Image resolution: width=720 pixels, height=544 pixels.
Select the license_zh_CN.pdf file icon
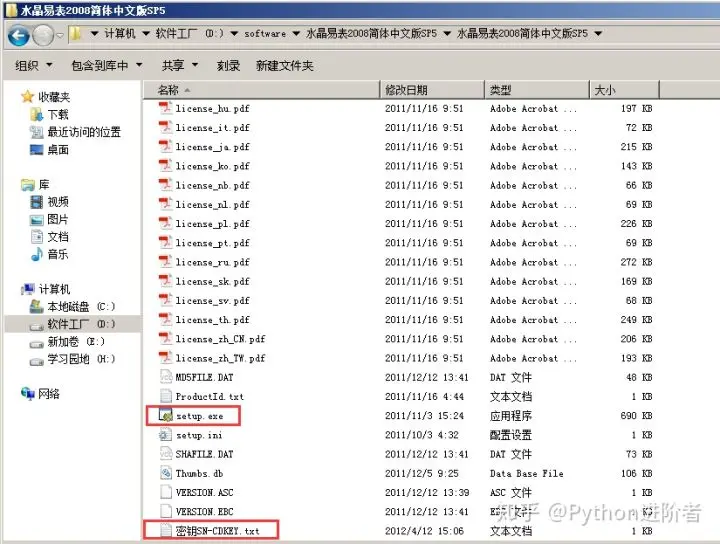[165, 339]
